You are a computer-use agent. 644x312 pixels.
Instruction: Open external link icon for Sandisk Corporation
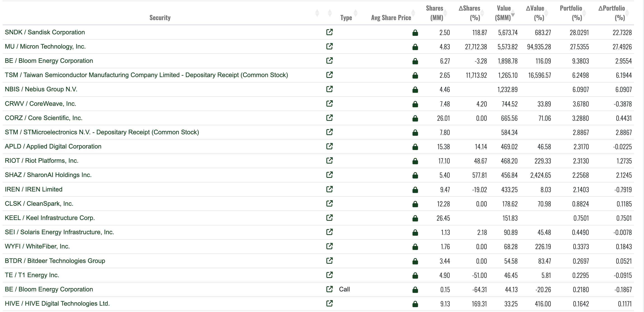[329, 32]
